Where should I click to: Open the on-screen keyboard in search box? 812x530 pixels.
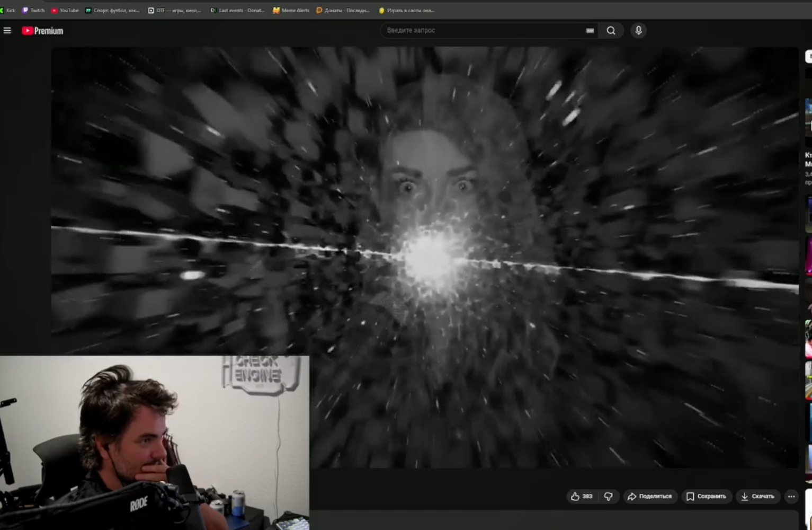(x=590, y=31)
